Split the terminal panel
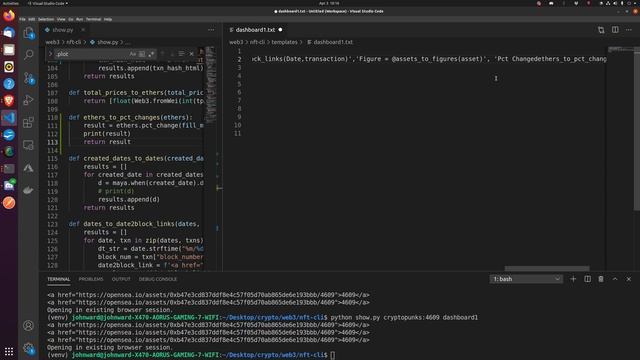The height and width of the screenshot is (360, 640). (587, 279)
